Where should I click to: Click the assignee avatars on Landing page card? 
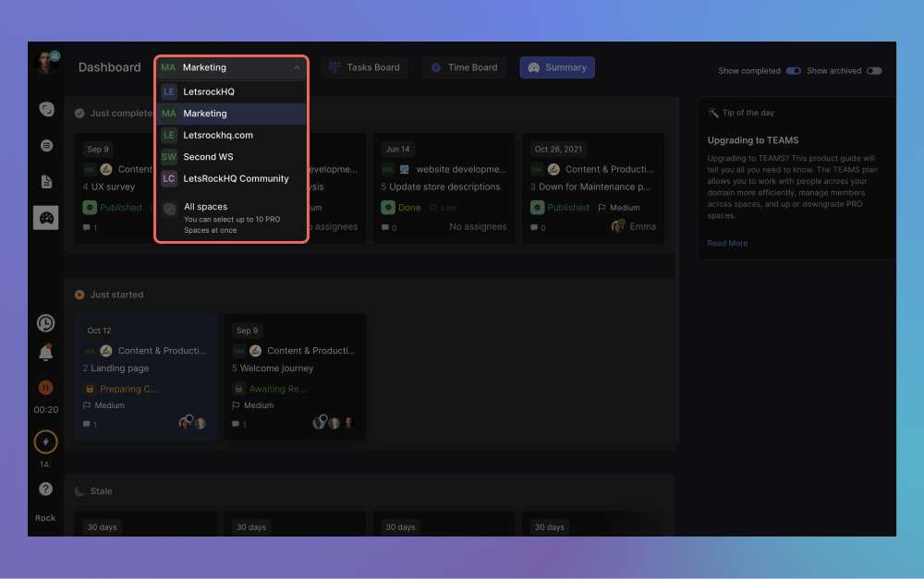[193, 422]
